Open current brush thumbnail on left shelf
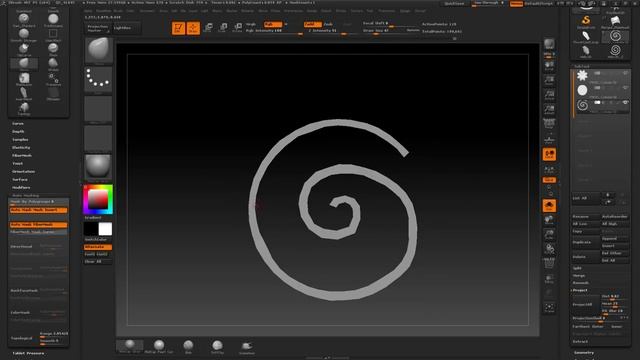 click(98, 50)
